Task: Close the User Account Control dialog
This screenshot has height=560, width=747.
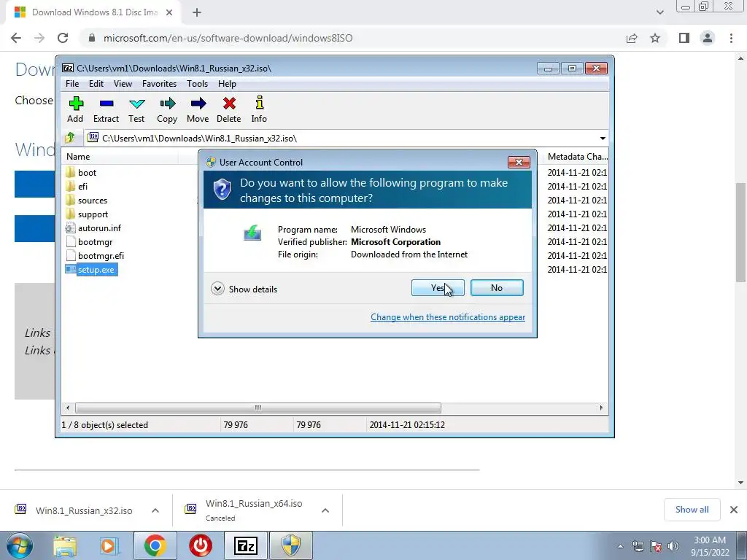Action: (519, 163)
